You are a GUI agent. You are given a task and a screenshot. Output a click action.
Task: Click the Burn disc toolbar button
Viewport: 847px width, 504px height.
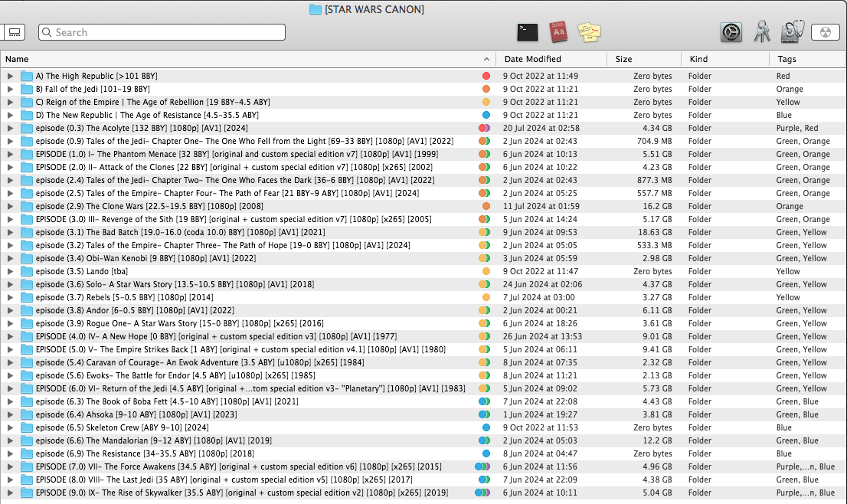[x=825, y=32]
